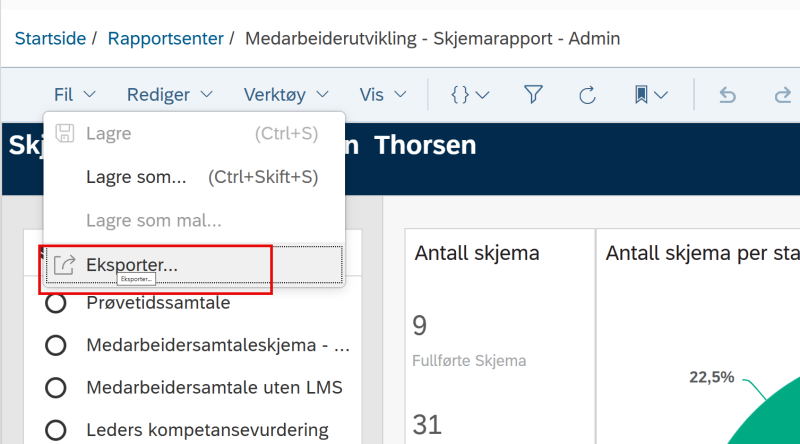Open the Fil menu
The height and width of the screenshot is (444, 800).
74,95
